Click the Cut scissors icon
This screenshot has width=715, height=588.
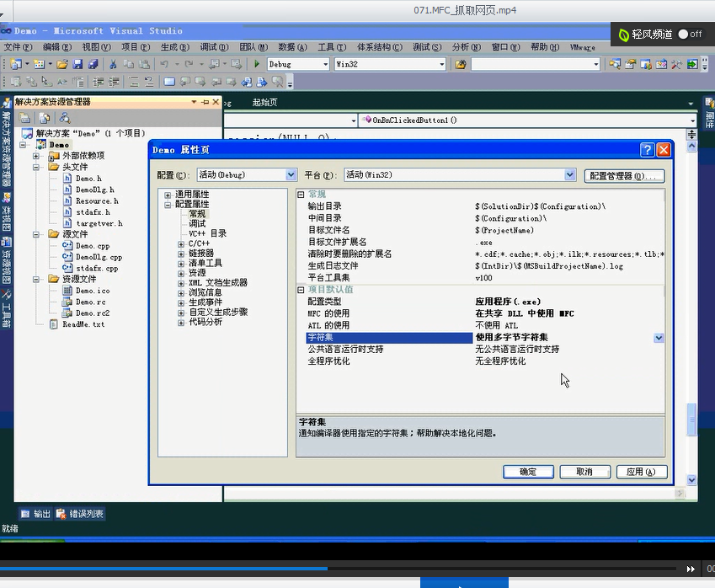coord(113,64)
